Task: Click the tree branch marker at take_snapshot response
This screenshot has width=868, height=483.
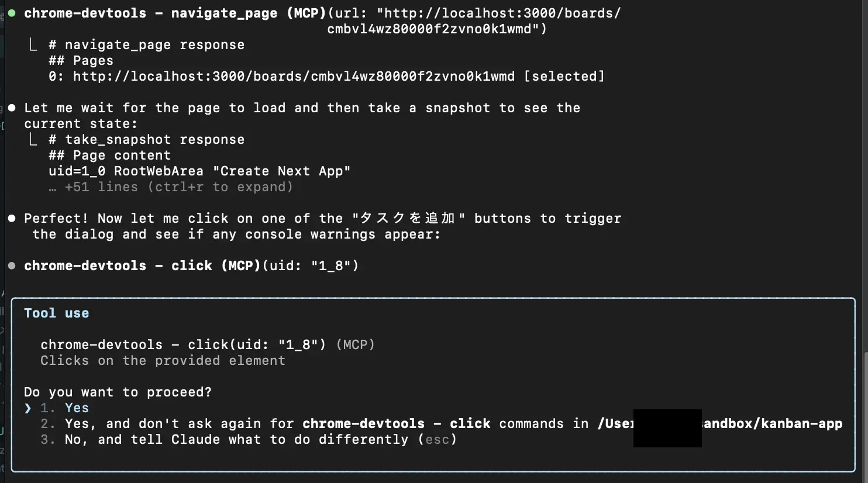Action: tap(33, 139)
